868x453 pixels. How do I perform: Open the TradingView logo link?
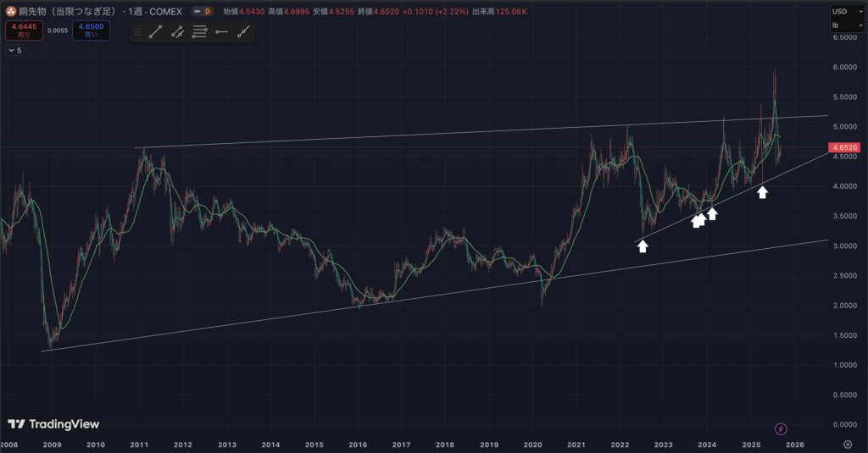pyautogui.click(x=53, y=423)
